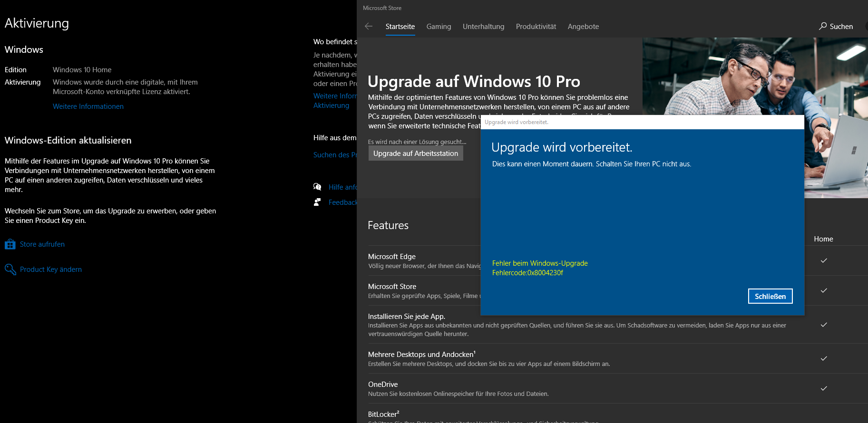
Task: Click the feedback person icon in Settings
Action: 317,202
